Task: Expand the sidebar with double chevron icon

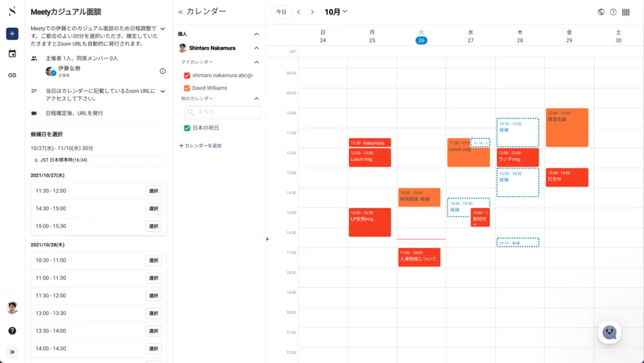Action: click(12, 352)
